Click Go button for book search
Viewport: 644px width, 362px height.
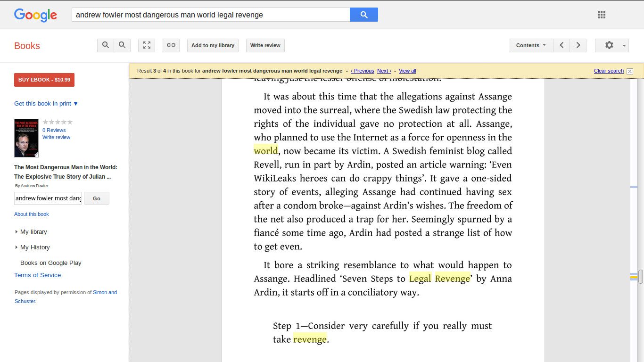(97, 198)
